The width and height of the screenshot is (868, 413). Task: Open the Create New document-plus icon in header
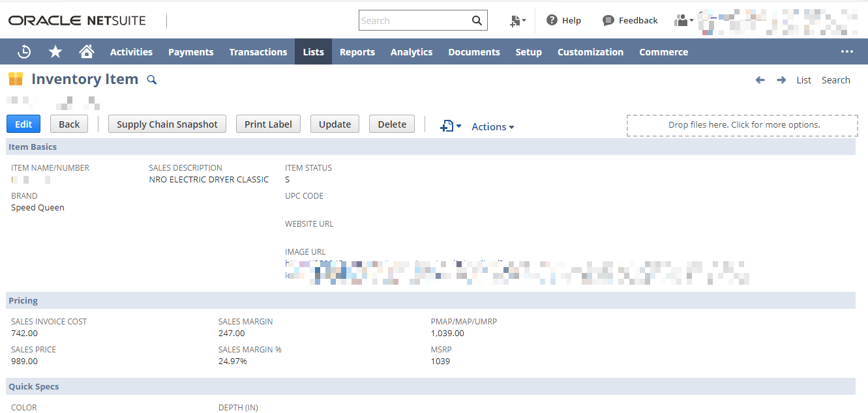click(518, 21)
